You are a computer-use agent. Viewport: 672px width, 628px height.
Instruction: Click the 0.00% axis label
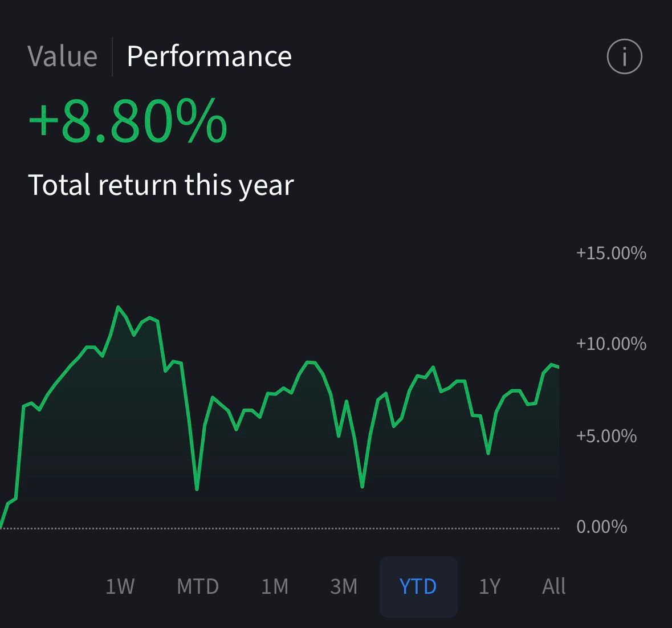point(602,527)
